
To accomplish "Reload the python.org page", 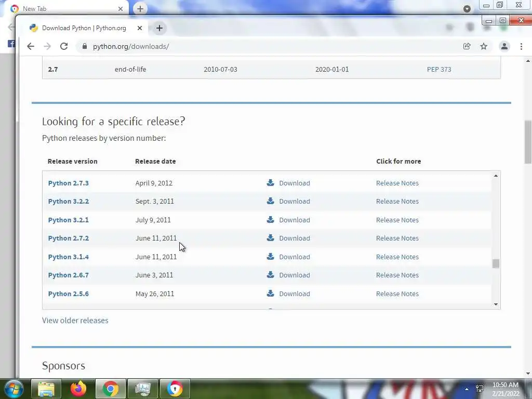I will point(64,46).
